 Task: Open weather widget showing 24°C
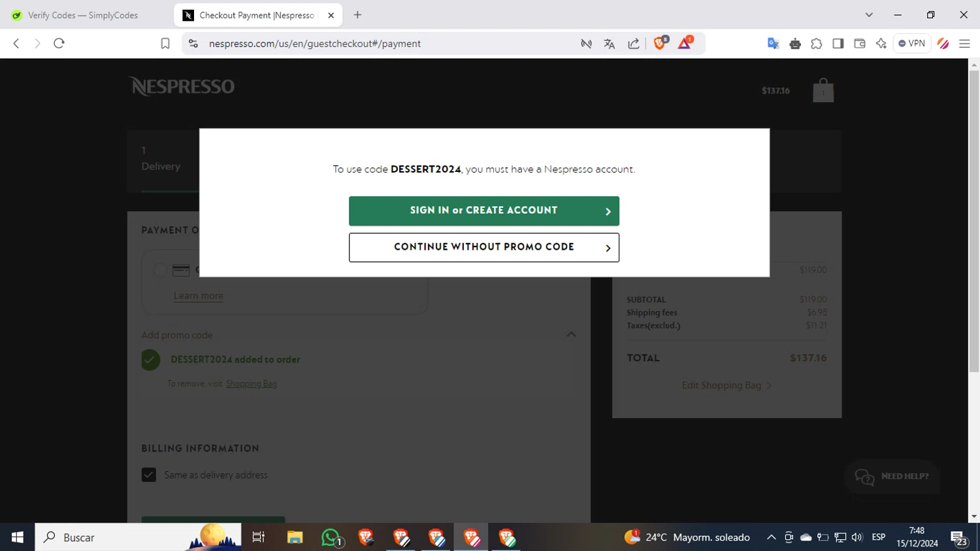coord(688,537)
